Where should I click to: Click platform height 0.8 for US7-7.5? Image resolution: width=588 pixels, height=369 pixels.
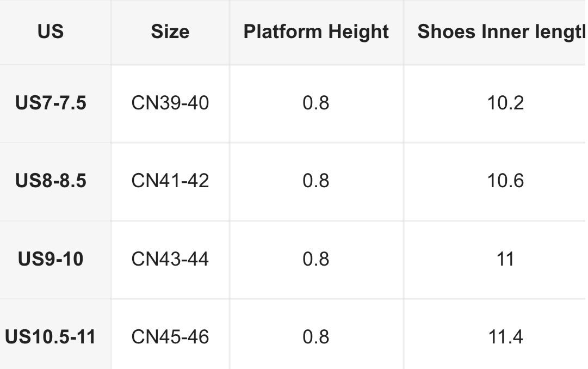[x=316, y=103]
